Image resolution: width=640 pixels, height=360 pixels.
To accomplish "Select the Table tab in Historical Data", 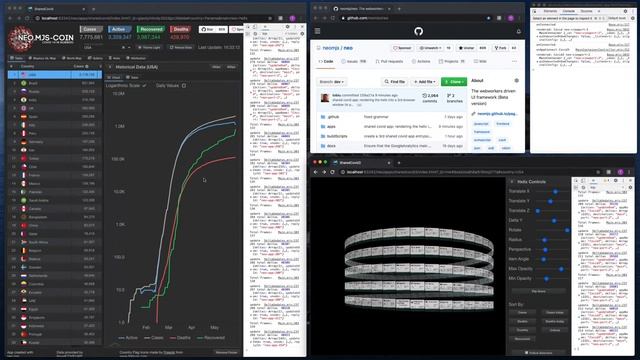I will pos(132,77).
